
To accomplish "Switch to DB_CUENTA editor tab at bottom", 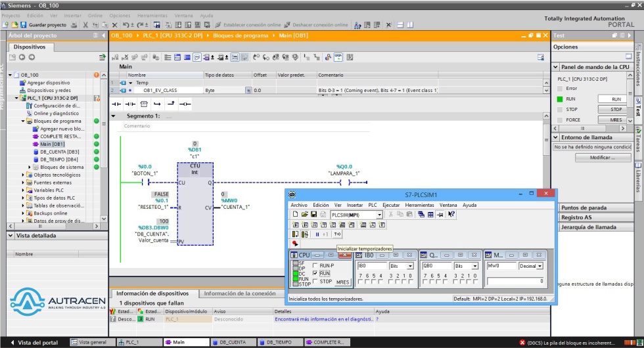I will click(x=233, y=342).
